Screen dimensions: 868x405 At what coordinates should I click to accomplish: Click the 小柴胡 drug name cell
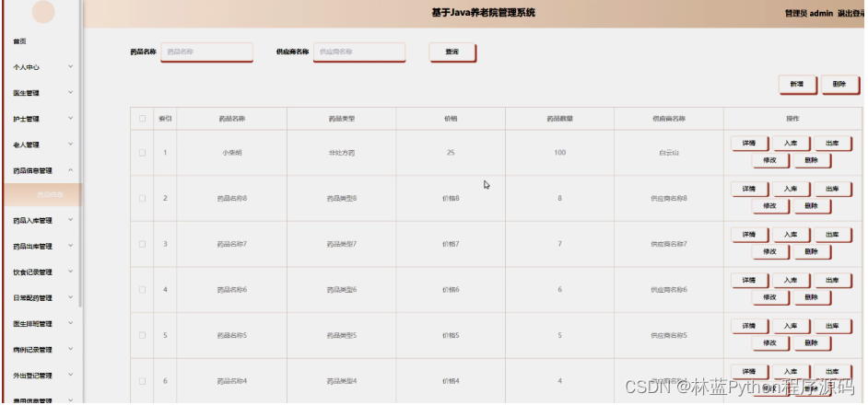(232, 153)
